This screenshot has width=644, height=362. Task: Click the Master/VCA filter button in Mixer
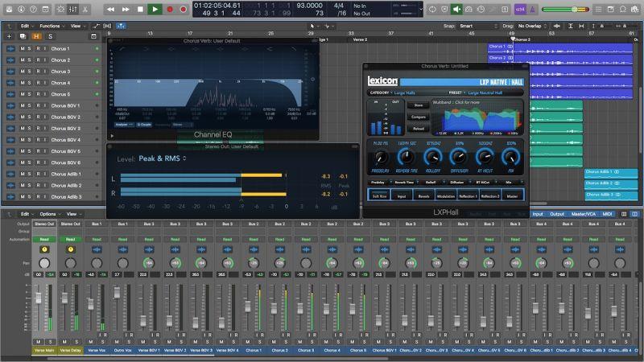pyautogui.click(x=583, y=214)
